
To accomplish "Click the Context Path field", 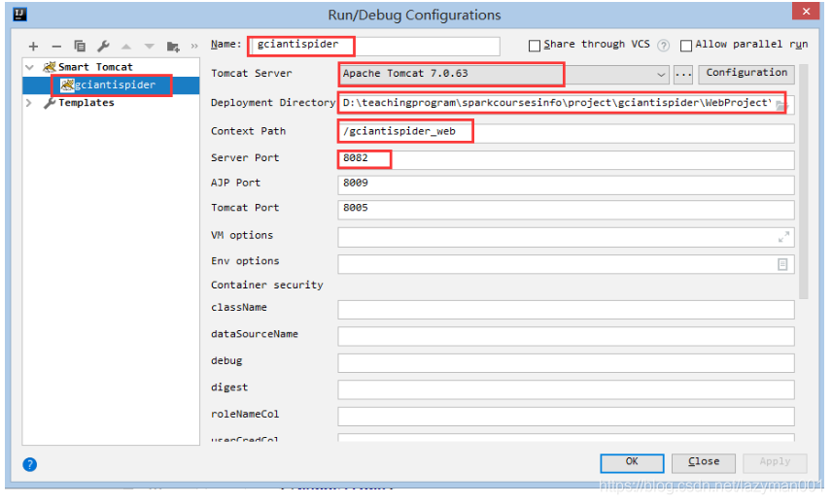I will point(566,132).
